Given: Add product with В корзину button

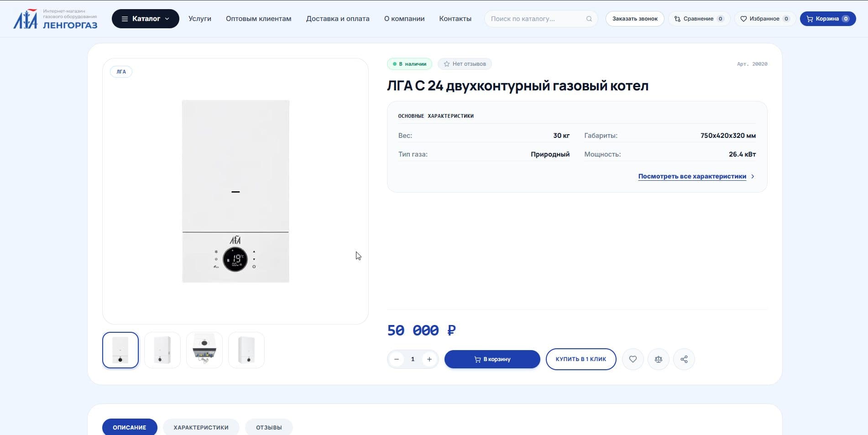Looking at the screenshot, I should (x=492, y=359).
